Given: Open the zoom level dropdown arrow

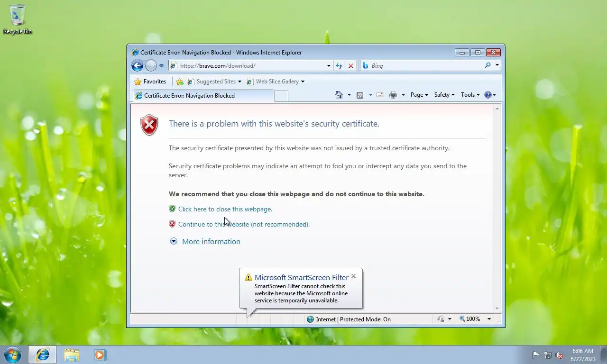Looking at the screenshot, I should pos(489,319).
